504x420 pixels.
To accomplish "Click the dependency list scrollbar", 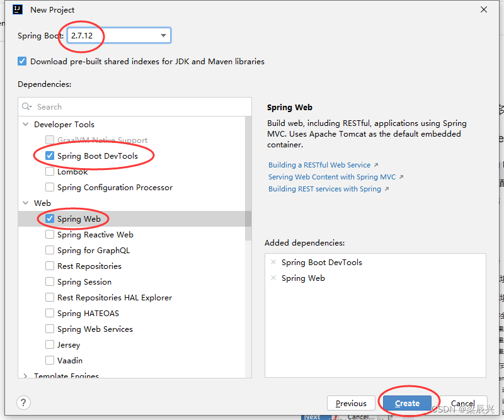I will click(x=248, y=178).
